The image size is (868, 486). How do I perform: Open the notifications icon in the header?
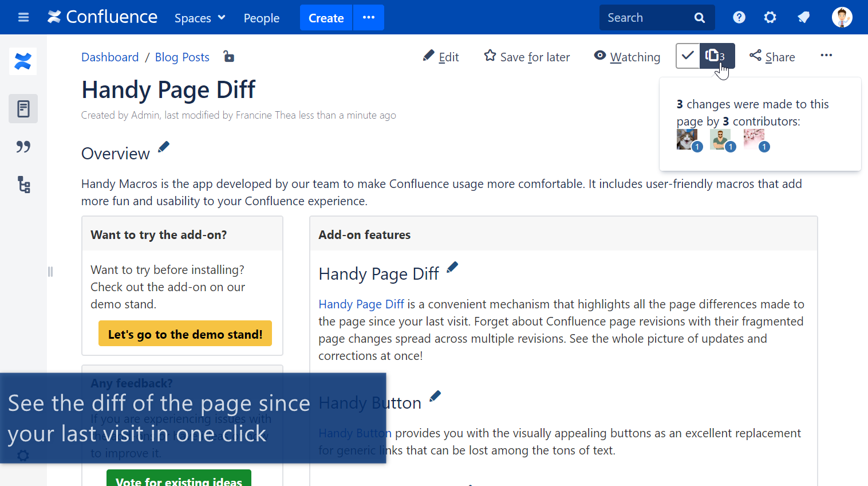point(803,17)
